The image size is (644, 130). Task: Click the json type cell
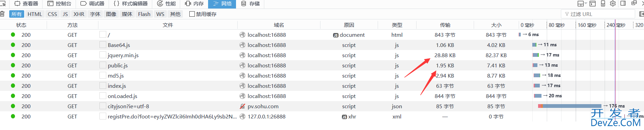pyautogui.click(x=397, y=106)
